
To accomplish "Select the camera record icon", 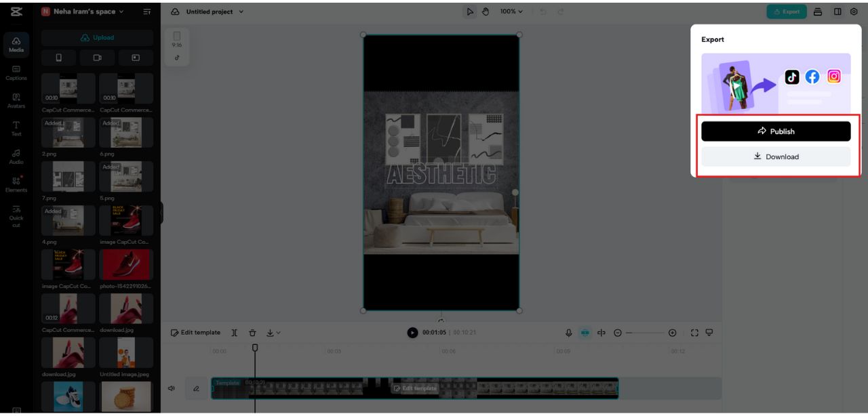I will 97,58.
